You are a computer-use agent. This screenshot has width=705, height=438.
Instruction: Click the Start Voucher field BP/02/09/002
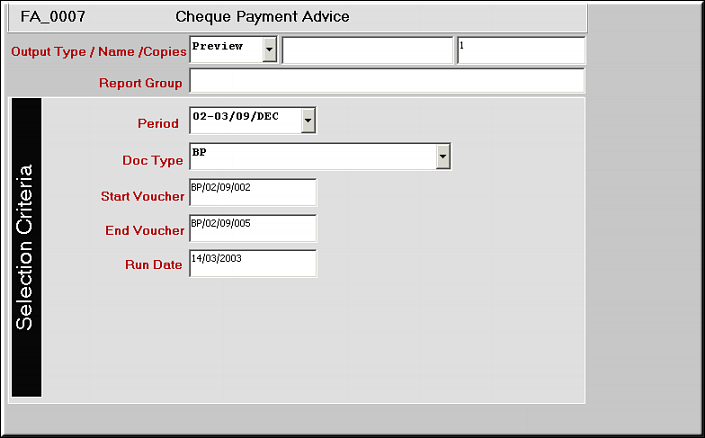tap(252, 193)
